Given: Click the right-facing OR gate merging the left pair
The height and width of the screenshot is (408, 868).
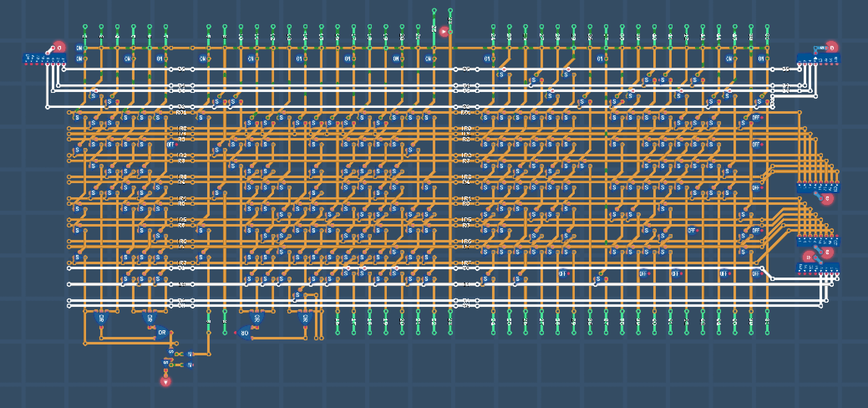Looking at the screenshot, I should 162,333.
